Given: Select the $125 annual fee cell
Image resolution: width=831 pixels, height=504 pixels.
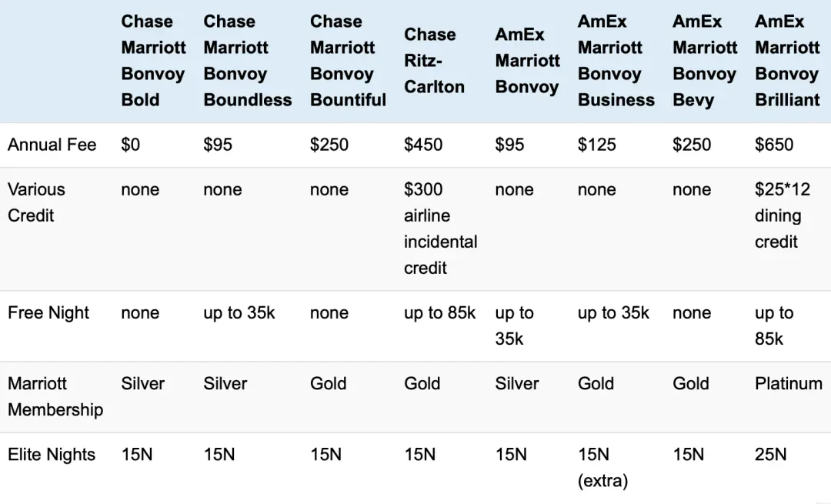Looking at the screenshot, I should (x=597, y=145).
